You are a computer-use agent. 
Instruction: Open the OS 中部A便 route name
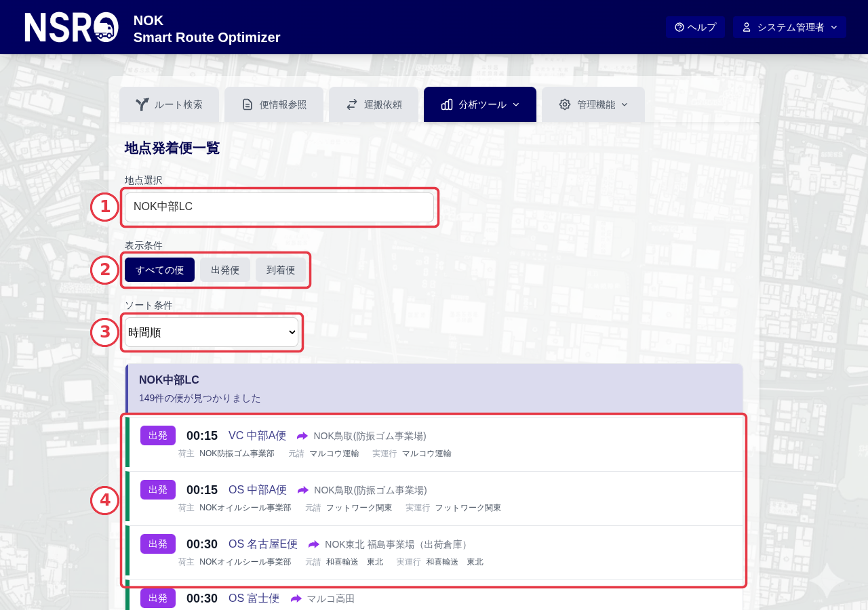[258, 490]
